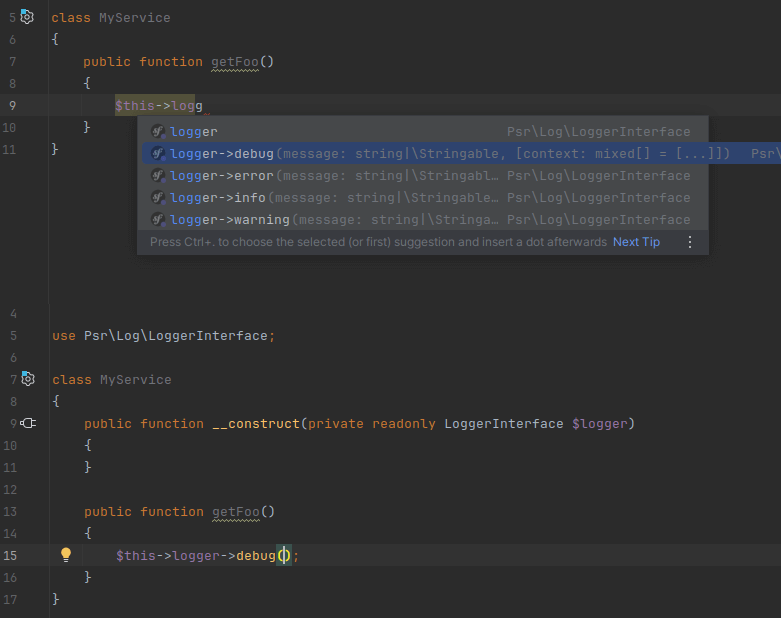Click the icon beside logger->warning suggestion

[157, 219]
